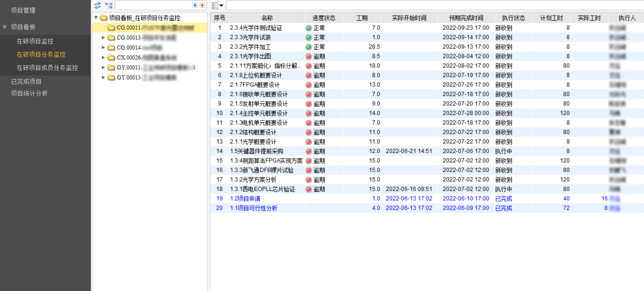
Task: Click the list view icon above table
Action: (x=215, y=5)
